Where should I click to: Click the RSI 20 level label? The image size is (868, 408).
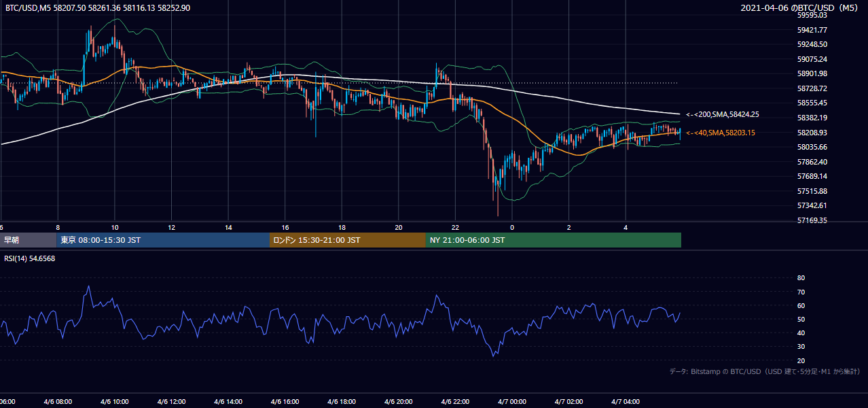pyautogui.click(x=801, y=360)
